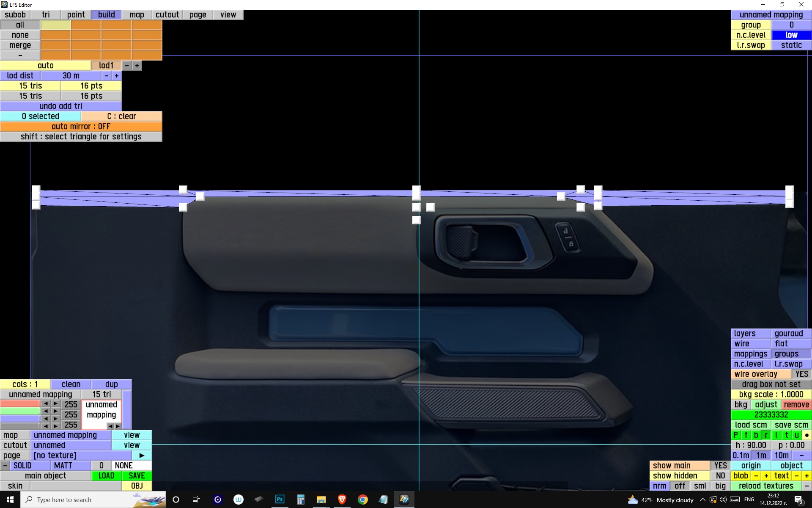Open Photoshop from the taskbar

(x=280, y=500)
